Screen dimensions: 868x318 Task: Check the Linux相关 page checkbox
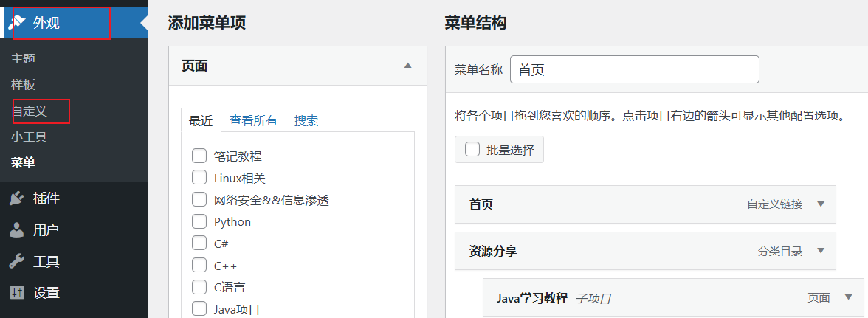pyautogui.click(x=199, y=178)
